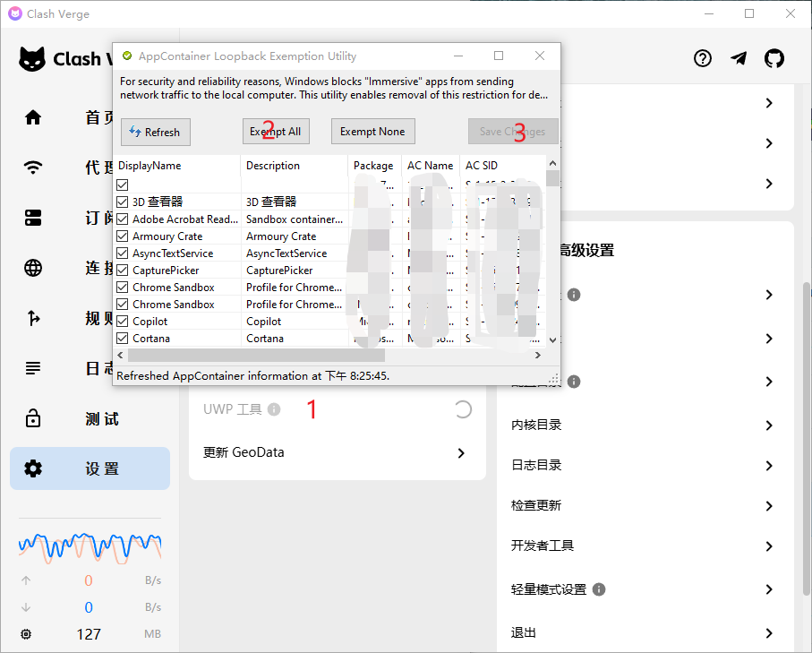812x653 pixels.
Task: Toggle checkbox for 3D 查看器 row
Action: [123, 202]
